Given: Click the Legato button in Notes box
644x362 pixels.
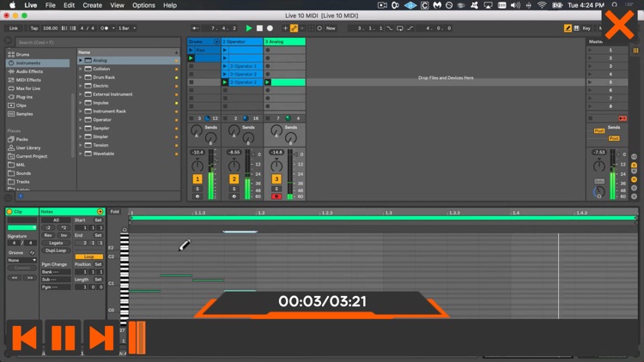Looking at the screenshot, I should [x=56, y=243].
